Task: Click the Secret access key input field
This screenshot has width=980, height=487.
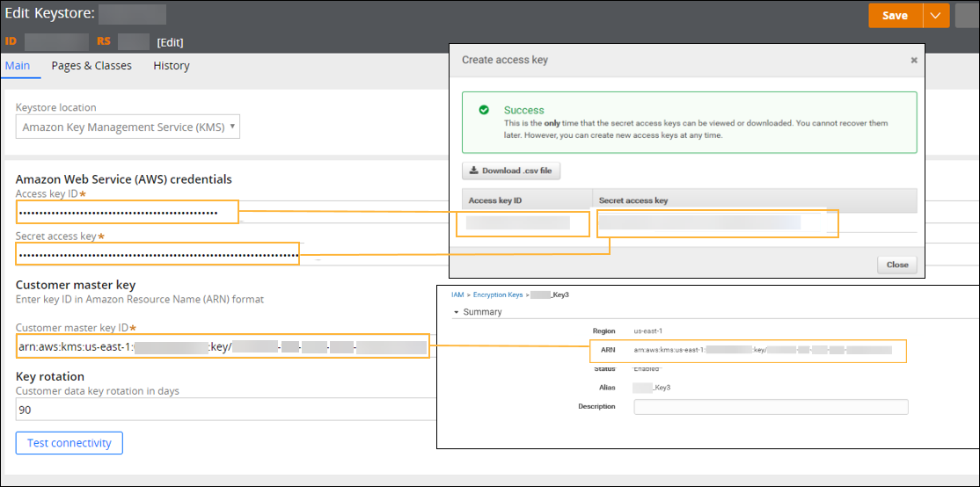Action: [157, 254]
